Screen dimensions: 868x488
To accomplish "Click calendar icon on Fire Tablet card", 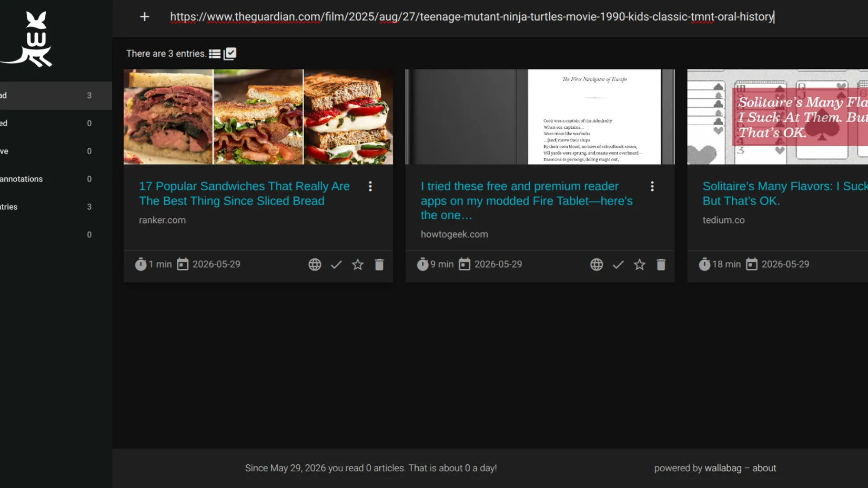I will 465,264.
